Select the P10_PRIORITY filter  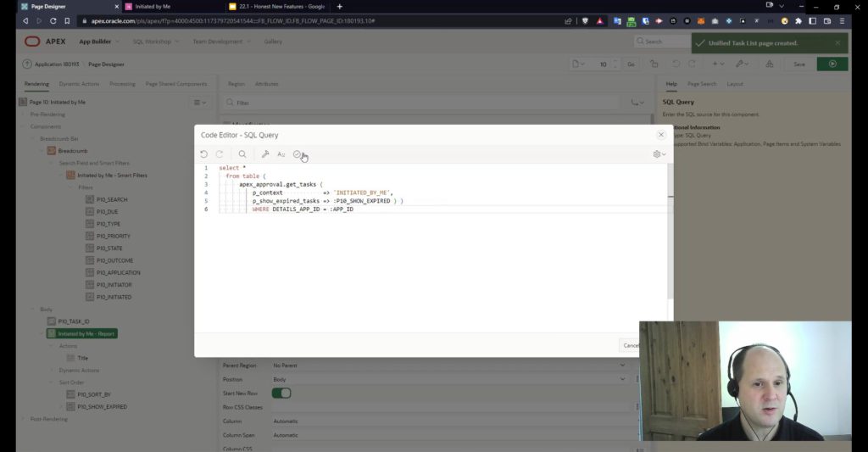pyautogui.click(x=113, y=237)
